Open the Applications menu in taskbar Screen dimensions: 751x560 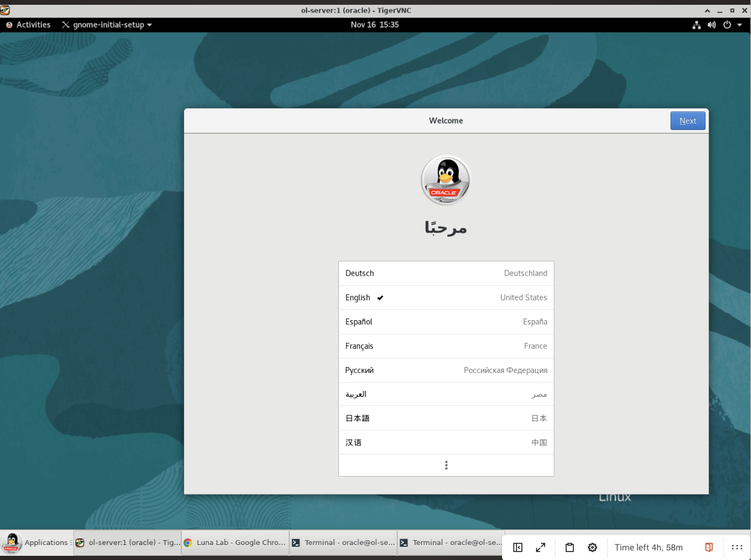point(36,543)
